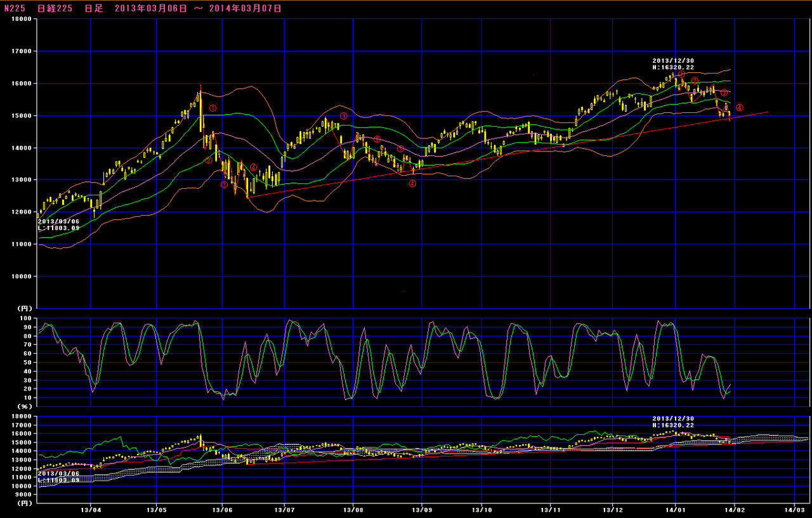Click the 40 level on the oscillator scale
812x518 pixels.
(27, 372)
